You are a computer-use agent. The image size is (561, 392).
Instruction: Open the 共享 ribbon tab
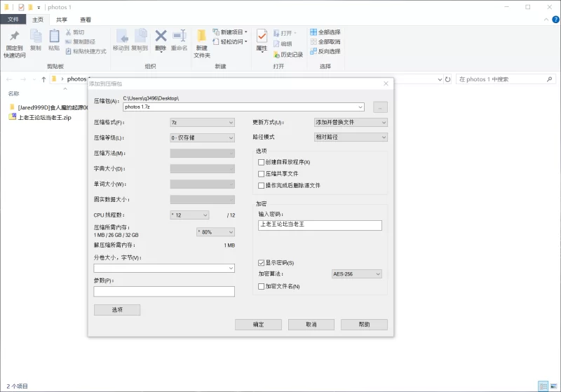tap(62, 20)
